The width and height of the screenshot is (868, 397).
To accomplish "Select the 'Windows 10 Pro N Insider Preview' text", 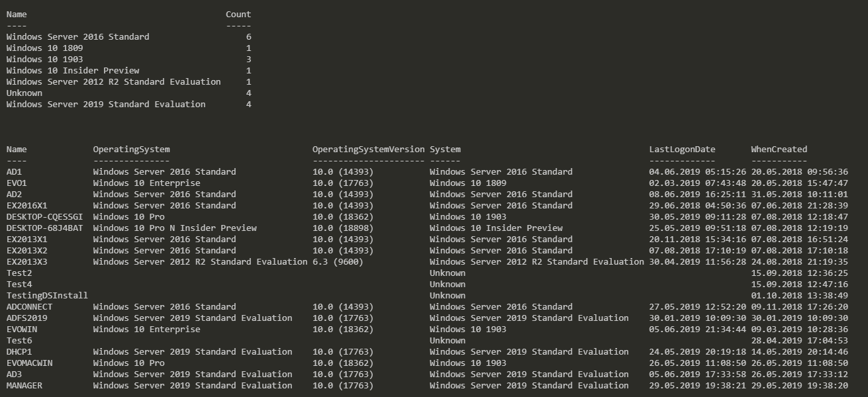I will point(175,228).
